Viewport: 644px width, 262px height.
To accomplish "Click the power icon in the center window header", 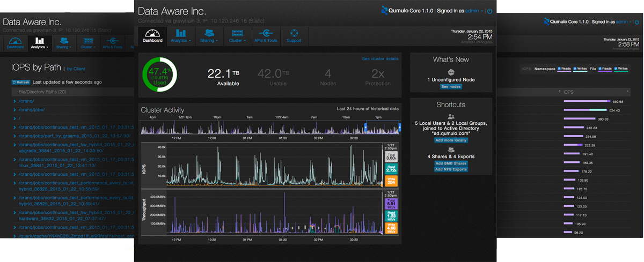I will (x=489, y=10).
